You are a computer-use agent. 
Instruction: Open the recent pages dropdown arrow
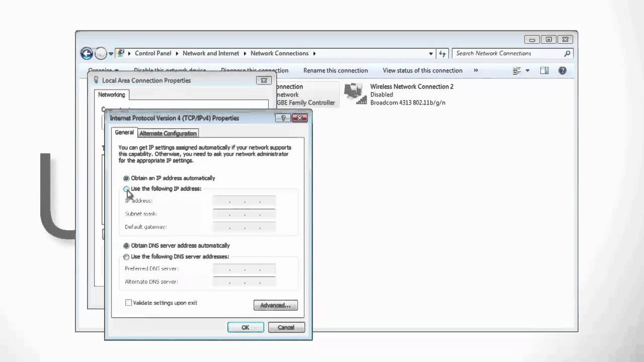click(111, 54)
